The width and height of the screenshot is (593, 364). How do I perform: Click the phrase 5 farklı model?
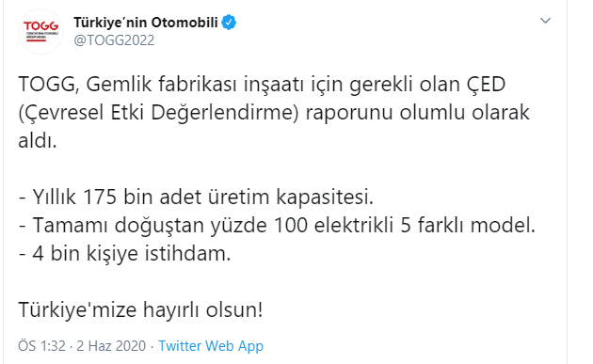coord(468,225)
